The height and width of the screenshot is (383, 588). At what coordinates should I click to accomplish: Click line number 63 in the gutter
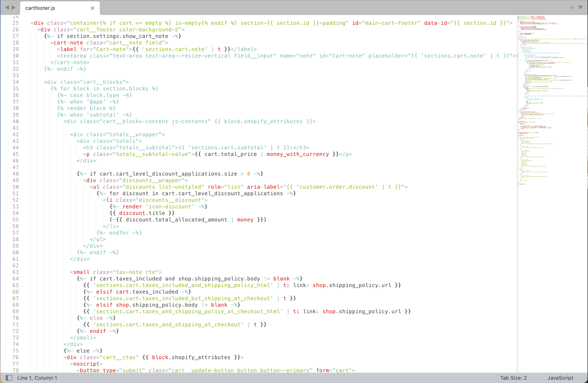tap(15, 272)
